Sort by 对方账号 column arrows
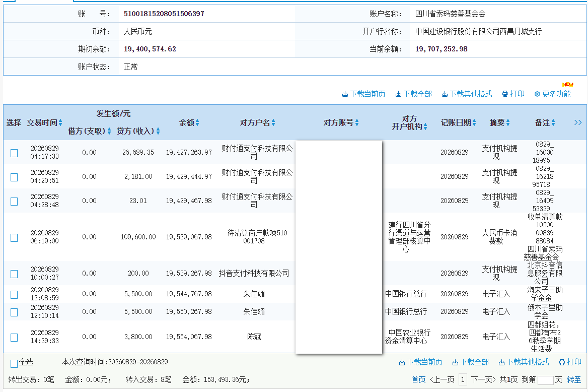The width and height of the screenshot is (588, 392). click(357, 123)
